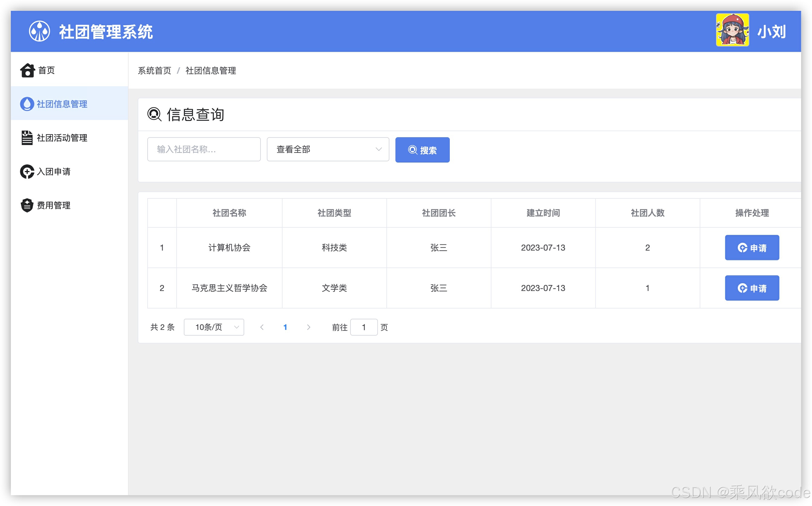Screen dimensions: 812x506
Task: Select page 1 in the pagination
Action: tap(285, 327)
